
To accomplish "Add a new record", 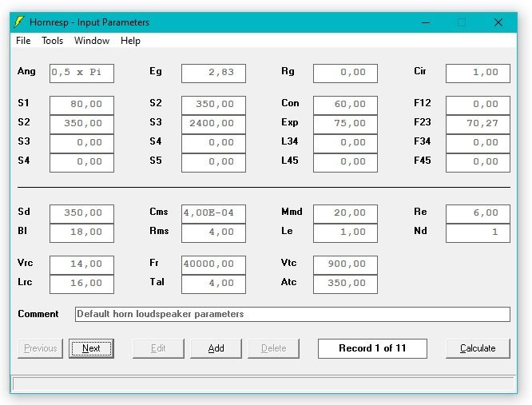I will (x=216, y=348).
